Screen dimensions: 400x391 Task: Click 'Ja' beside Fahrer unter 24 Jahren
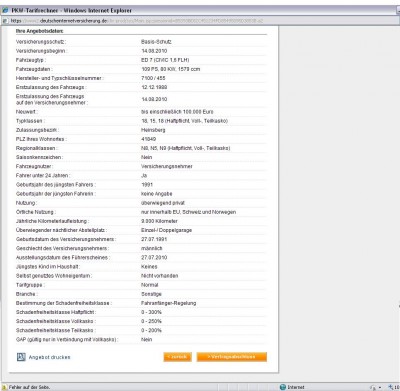(x=144, y=175)
